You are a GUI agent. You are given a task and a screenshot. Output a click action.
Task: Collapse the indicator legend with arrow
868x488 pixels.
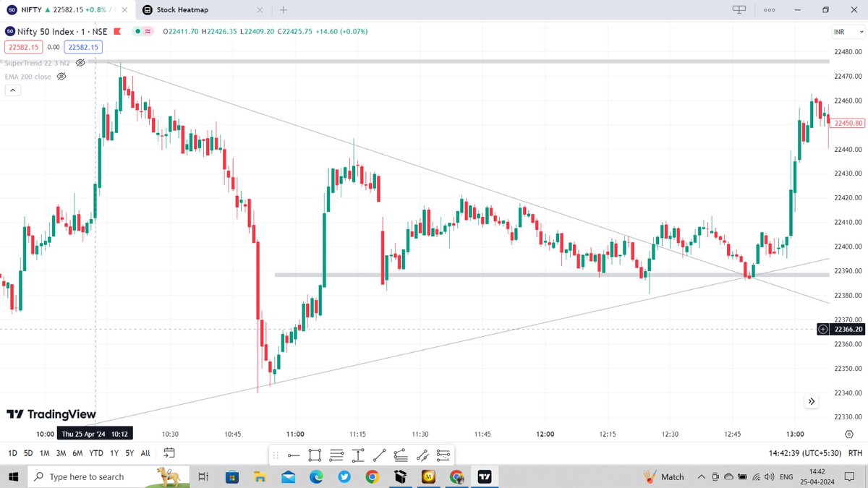[x=13, y=90]
